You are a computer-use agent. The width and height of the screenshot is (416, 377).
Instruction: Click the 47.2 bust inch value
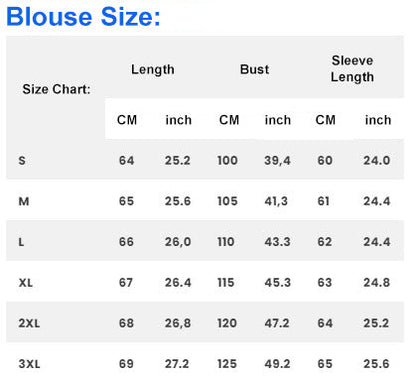[277, 323]
